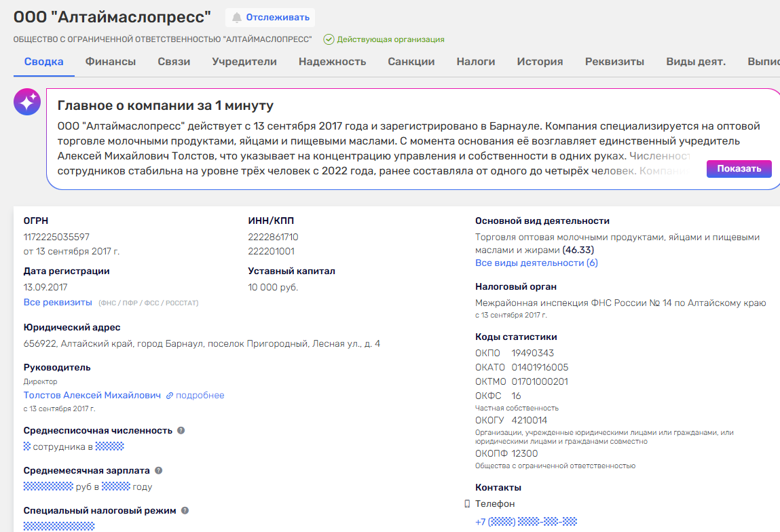Click the link icon before подробнее
Viewport: 780px width, 532px height.
pos(170,396)
